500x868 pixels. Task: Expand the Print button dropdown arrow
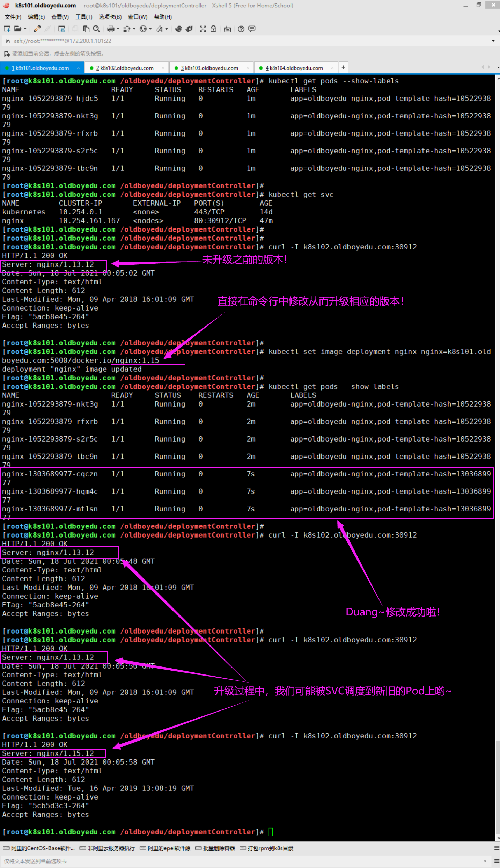[x=118, y=29]
